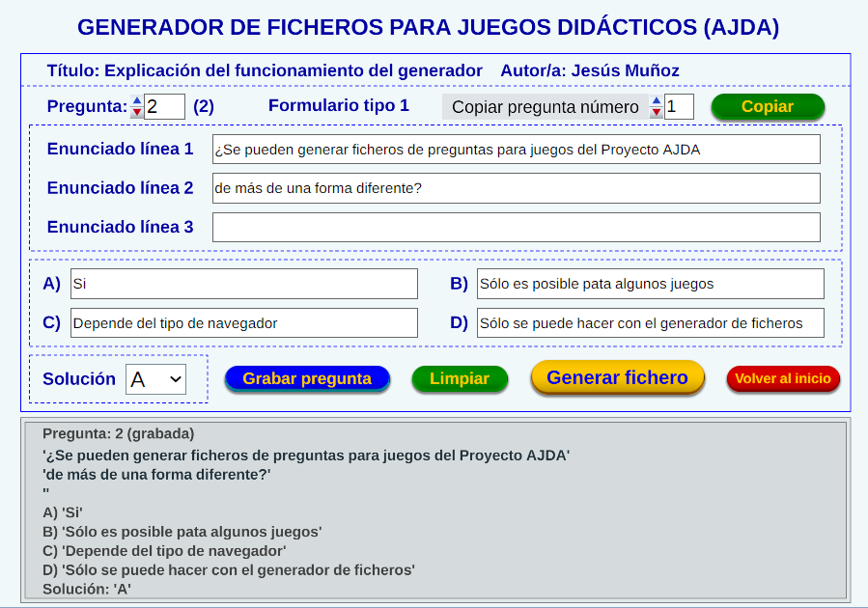This screenshot has height=608, width=868.
Task: Decrease the Copiar pregunta número value
Action: [657, 112]
